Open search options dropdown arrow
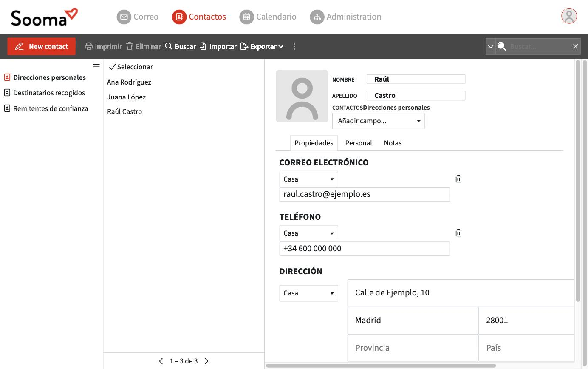 tap(490, 46)
